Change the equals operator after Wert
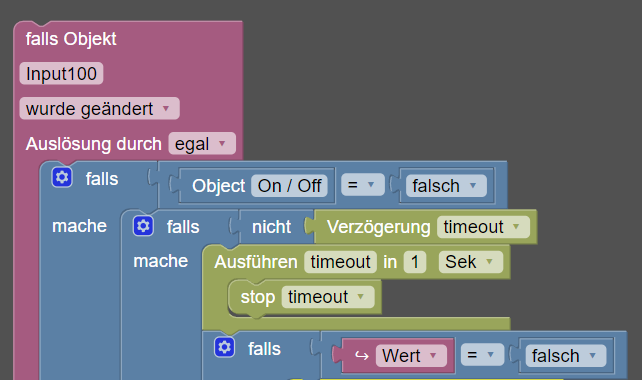The height and width of the screenshot is (380, 642). point(482,355)
